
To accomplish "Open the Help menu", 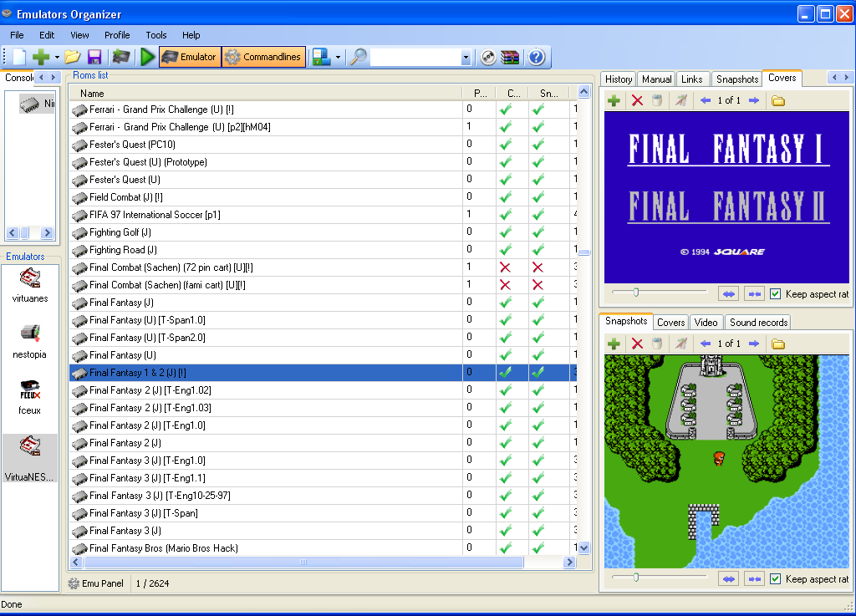I will pyautogui.click(x=191, y=35).
